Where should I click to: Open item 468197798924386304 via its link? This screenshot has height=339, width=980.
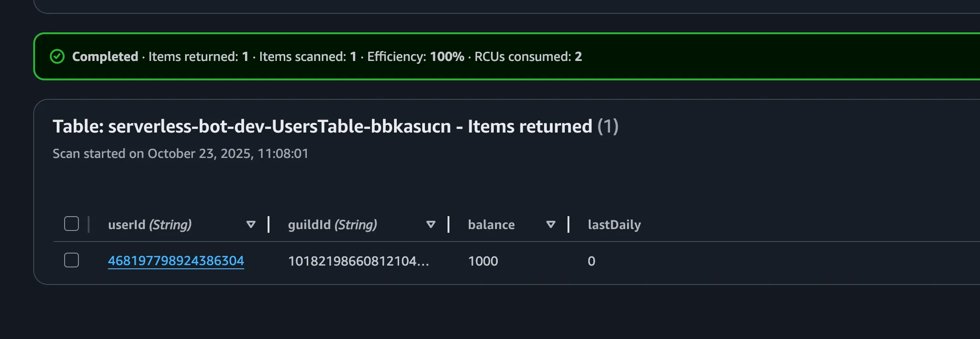(176, 260)
